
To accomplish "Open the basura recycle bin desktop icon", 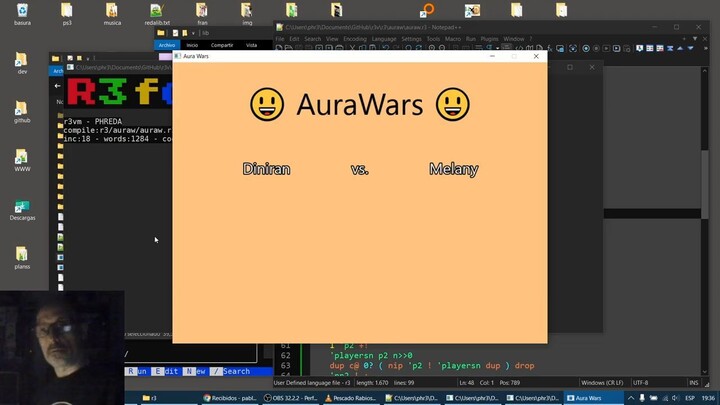I will [22, 14].
